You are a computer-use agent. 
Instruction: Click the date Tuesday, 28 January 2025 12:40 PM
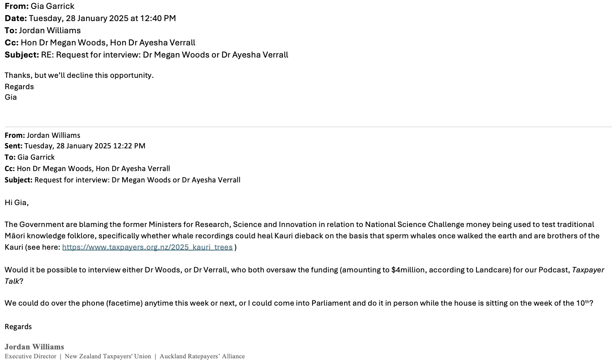pyautogui.click(x=102, y=18)
